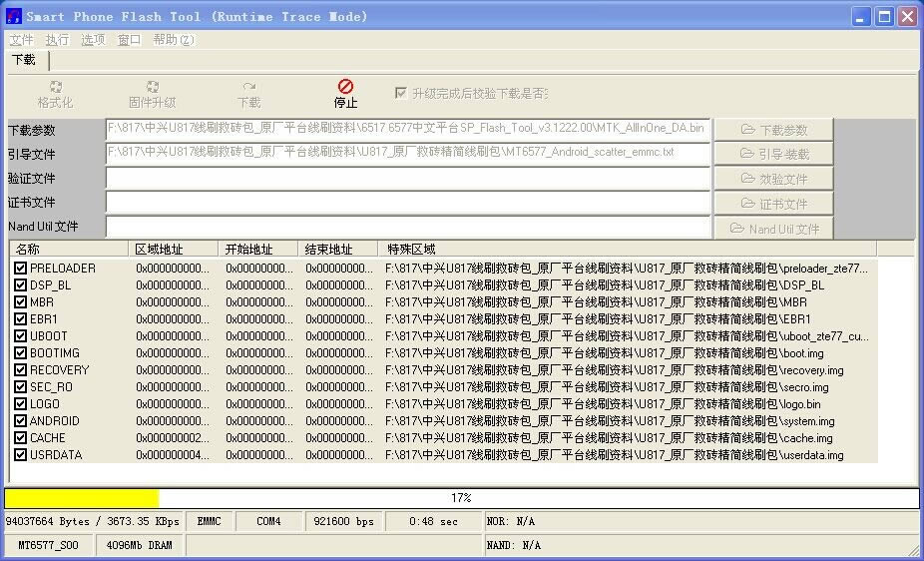924x561 pixels.
Task: Click the Format (格式化) toolbar icon
Action: (56, 88)
